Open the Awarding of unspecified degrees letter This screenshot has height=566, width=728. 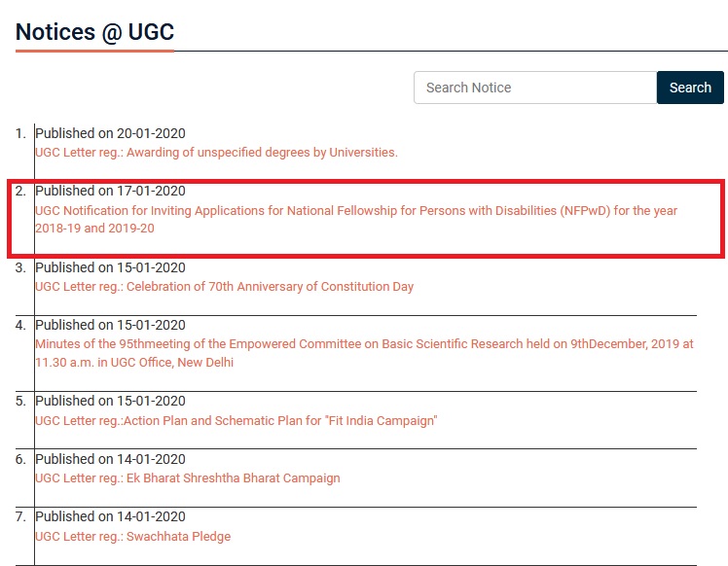216,152
